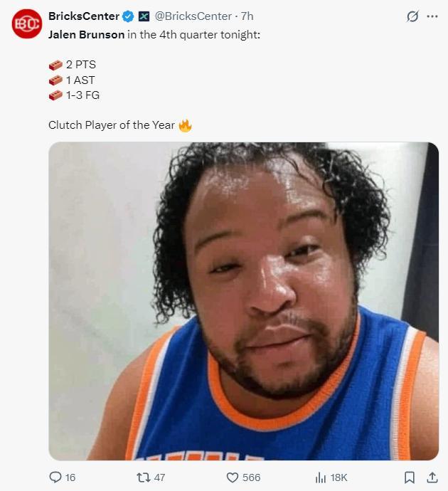This screenshot has height=491, width=448.
Task: Share the post via upload icon
Action: 432,477
